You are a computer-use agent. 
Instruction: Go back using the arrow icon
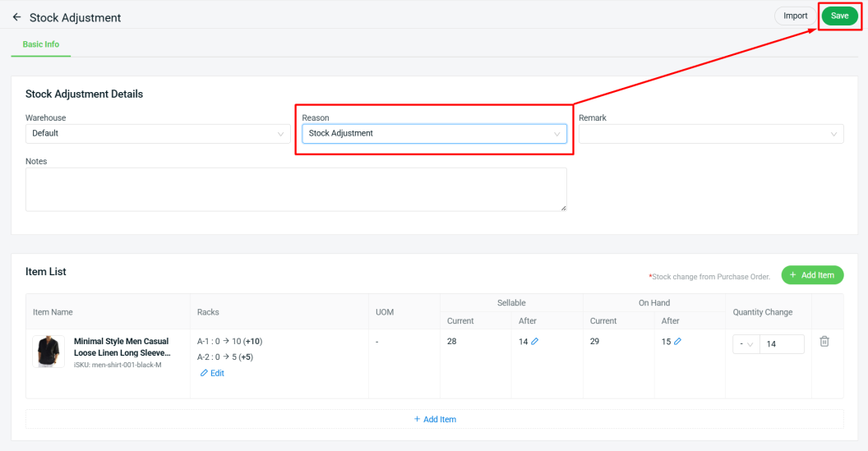[x=16, y=17]
